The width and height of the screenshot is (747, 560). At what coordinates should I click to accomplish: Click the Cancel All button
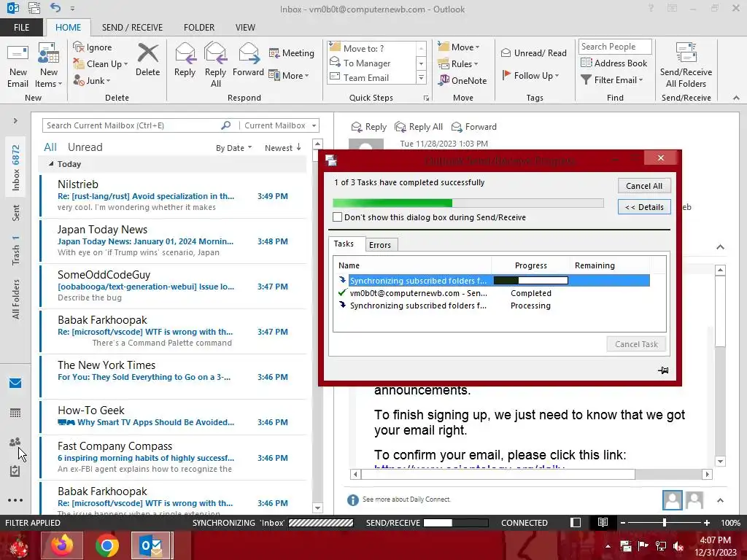pyautogui.click(x=644, y=186)
